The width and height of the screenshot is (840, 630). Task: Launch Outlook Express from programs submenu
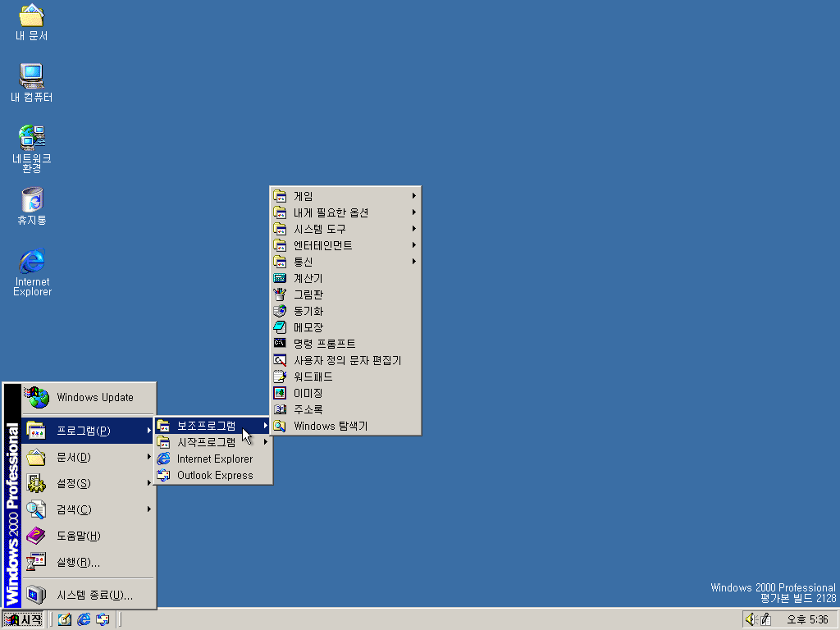point(212,475)
